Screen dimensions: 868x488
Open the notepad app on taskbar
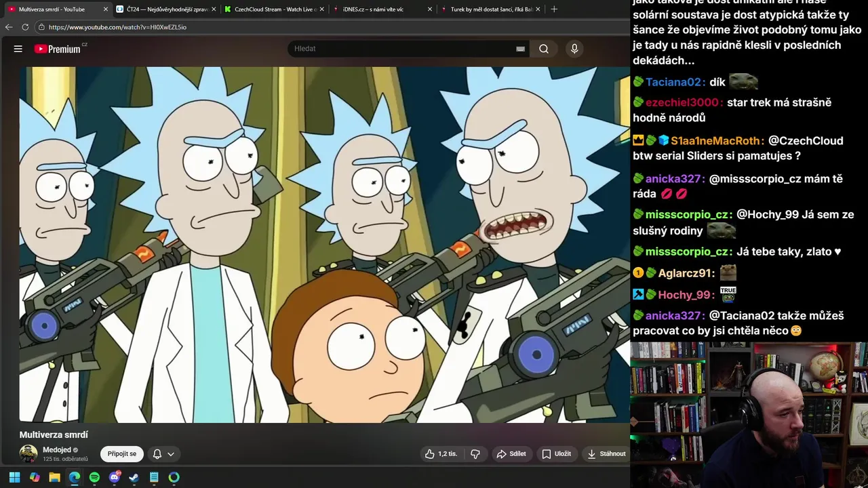(154, 477)
